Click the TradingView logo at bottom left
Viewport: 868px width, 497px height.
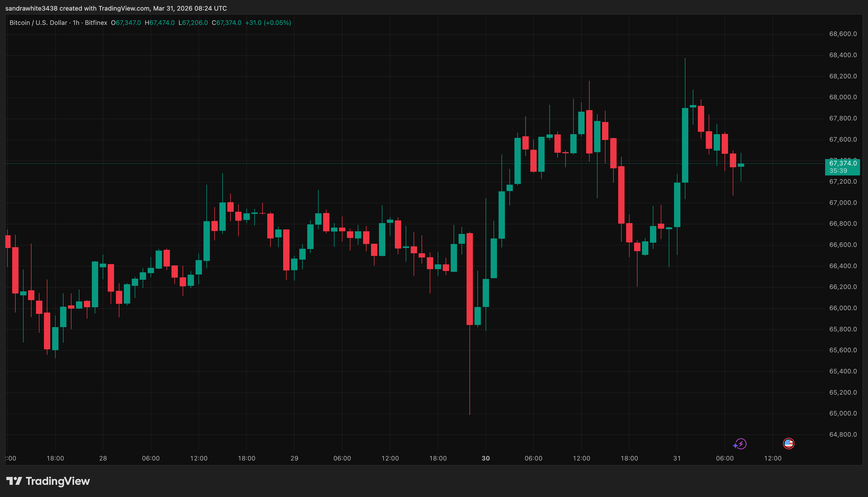[x=48, y=481]
